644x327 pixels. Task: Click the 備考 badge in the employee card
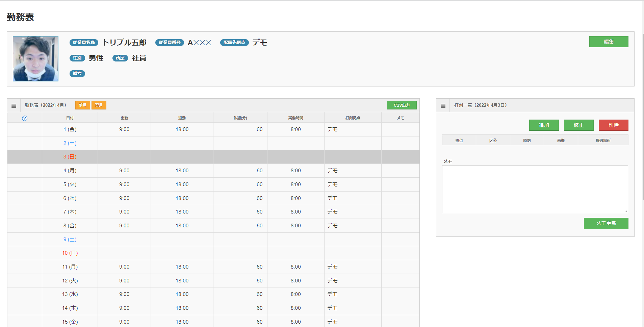77,73
